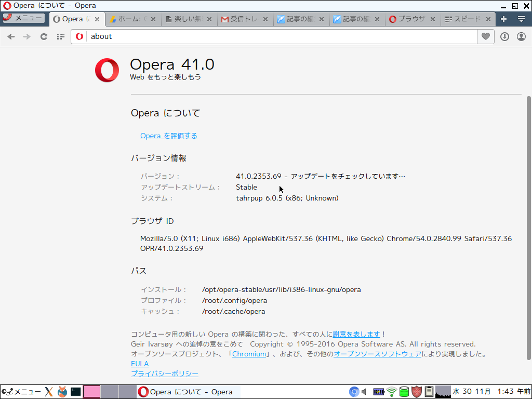Open the tab list menu icon
Viewport: 532px width, 399px height.
pyautogui.click(x=521, y=19)
